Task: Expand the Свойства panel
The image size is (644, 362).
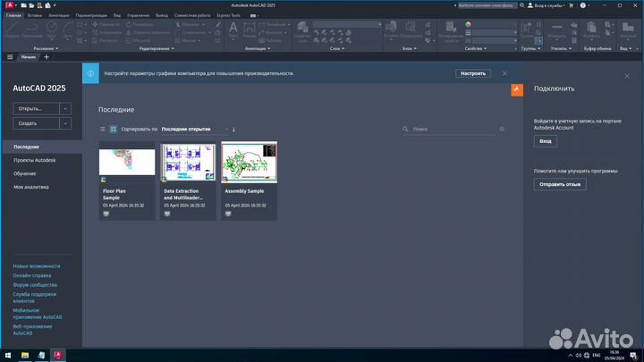Action: pos(476,48)
